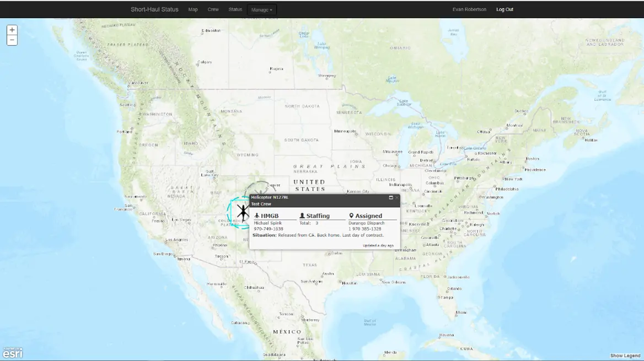Viewport: 644px width, 361px height.
Task: Click the Short-Haul Status brand title
Action: (x=154, y=9)
